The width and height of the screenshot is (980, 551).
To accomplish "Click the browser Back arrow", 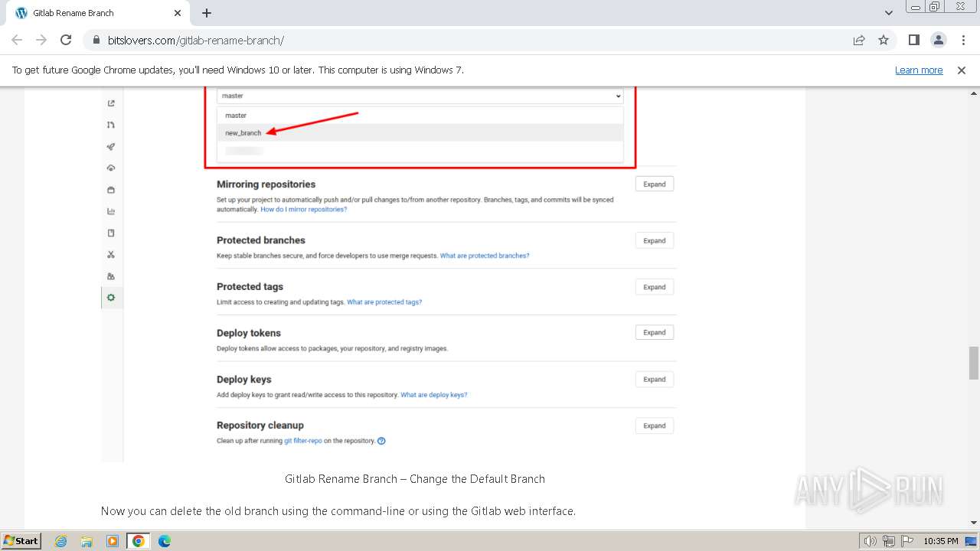I will coord(17,40).
